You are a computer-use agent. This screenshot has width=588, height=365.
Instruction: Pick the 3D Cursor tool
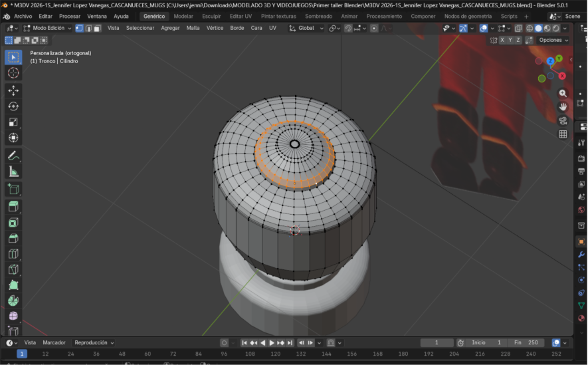tap(13, 73)
